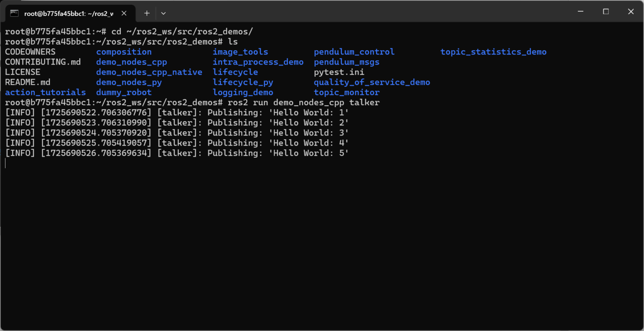Expand the new tab profile dropdown chevron
This screenshot has width=644, height=331.
pos(164,13)
